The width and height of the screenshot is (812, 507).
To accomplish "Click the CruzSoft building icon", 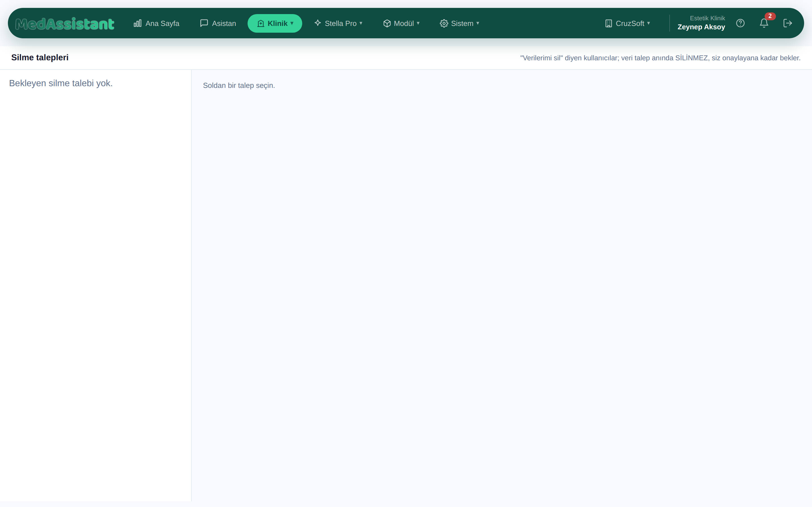I will [x=608, y=23].
